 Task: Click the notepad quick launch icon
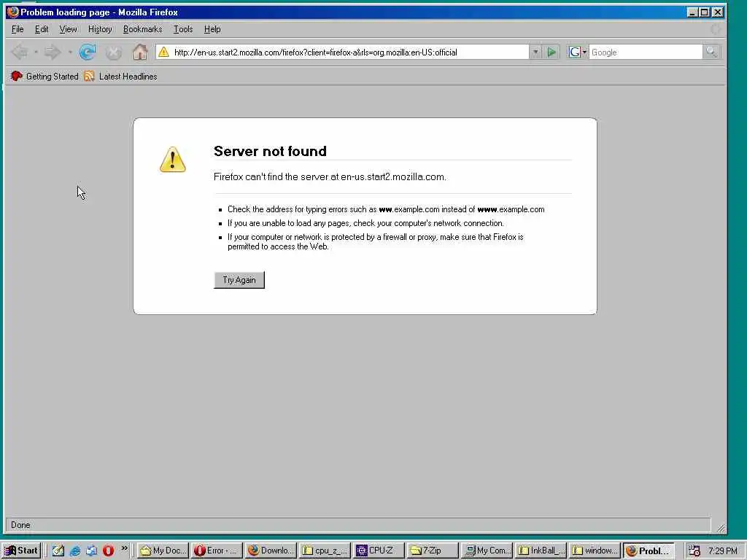[58, 551]
